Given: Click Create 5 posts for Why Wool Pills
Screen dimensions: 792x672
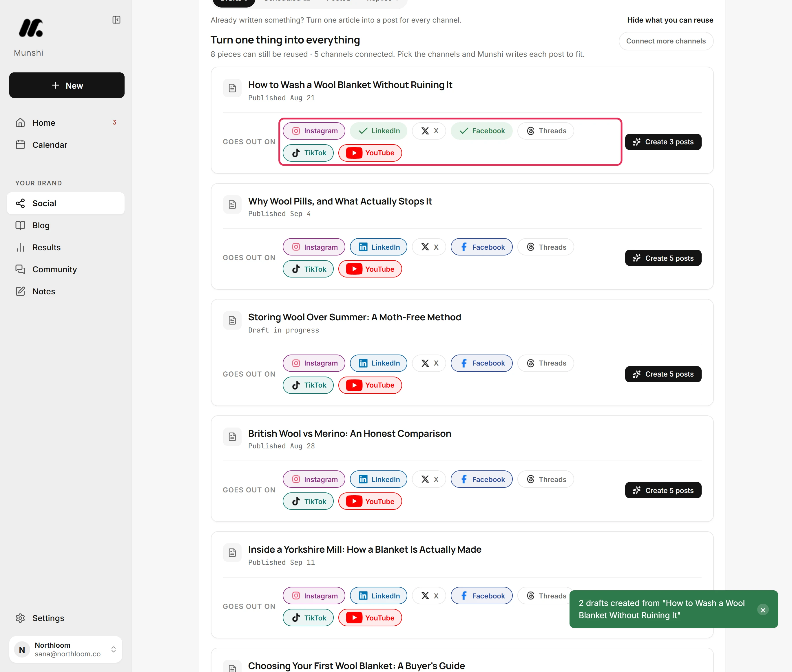Looking at the screenshot, I should tap(663, 258).
